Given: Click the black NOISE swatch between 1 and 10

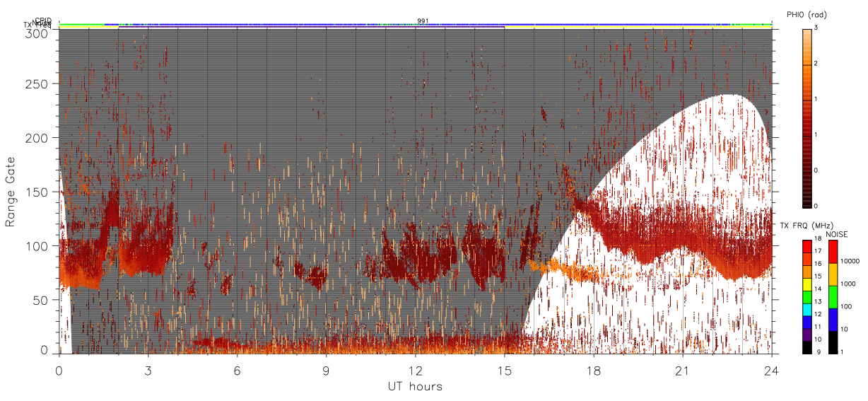Looking at the screenshot, I should tap(833, 342).
